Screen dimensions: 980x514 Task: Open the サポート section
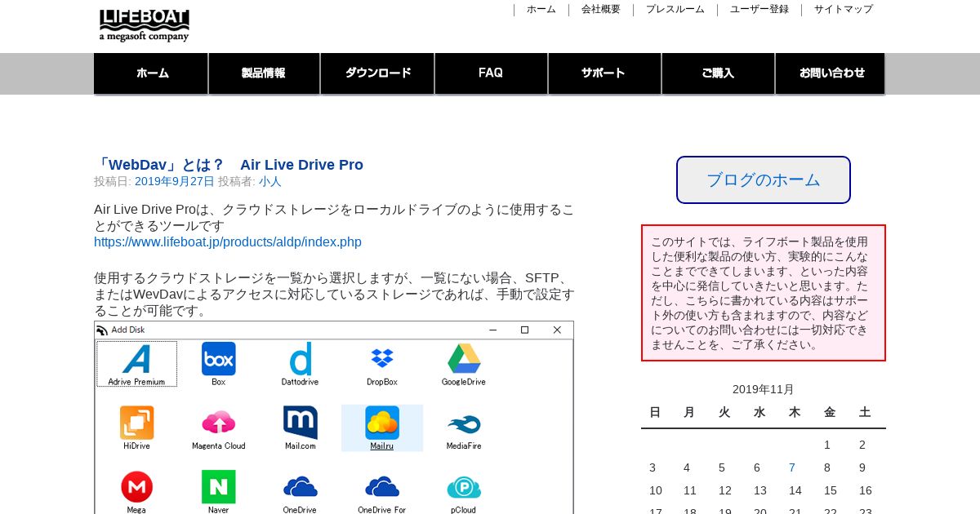(604, 73)
